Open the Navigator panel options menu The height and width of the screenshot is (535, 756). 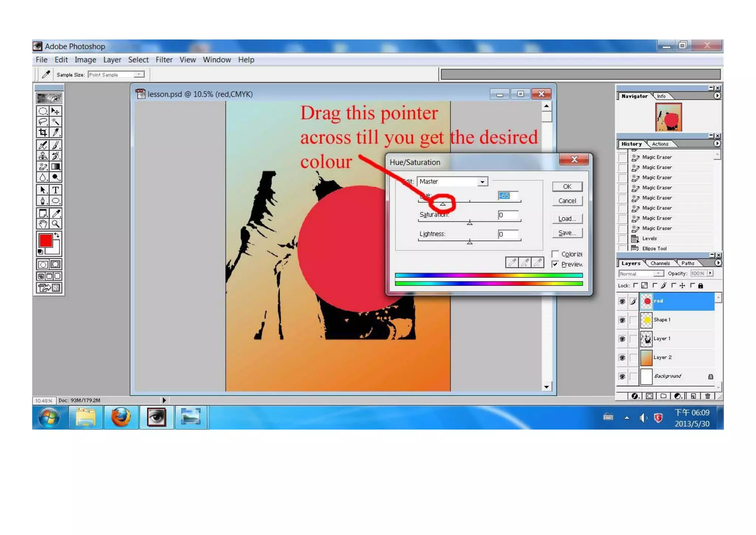click(717, 96)
